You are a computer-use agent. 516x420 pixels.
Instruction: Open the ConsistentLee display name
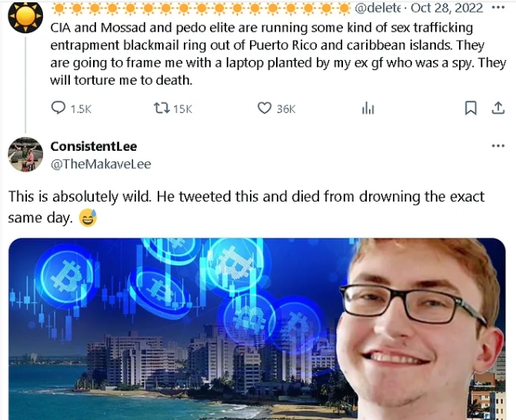tap(94, 146)
